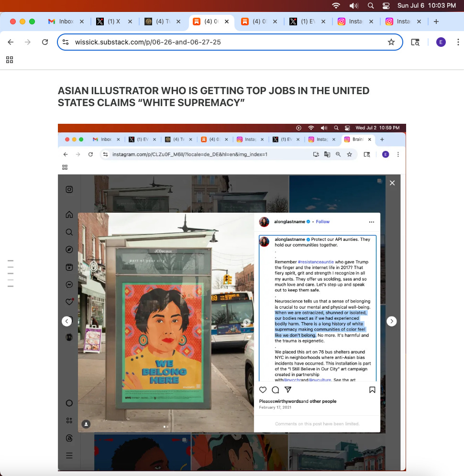This screenshot has width=464, height=476.
Task: Close the (1) EV tab
Action: (x=323, y=22)
